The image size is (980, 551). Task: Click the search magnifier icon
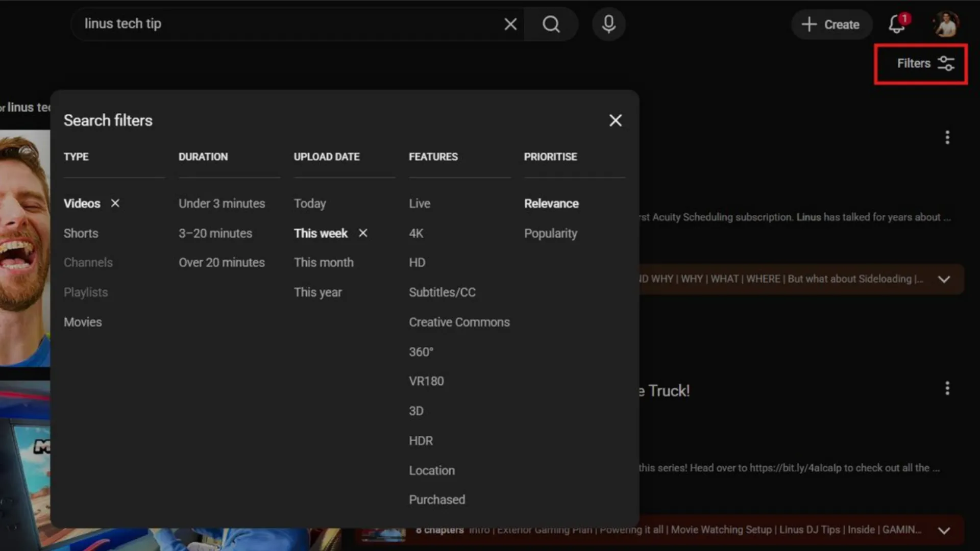pyautogui.click(x=551, y=24)
